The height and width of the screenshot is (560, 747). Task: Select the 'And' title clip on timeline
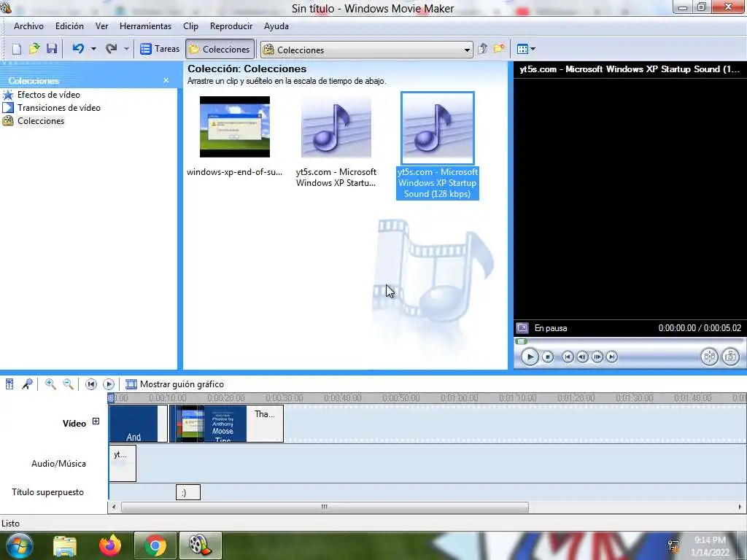(x=138, y=424)
